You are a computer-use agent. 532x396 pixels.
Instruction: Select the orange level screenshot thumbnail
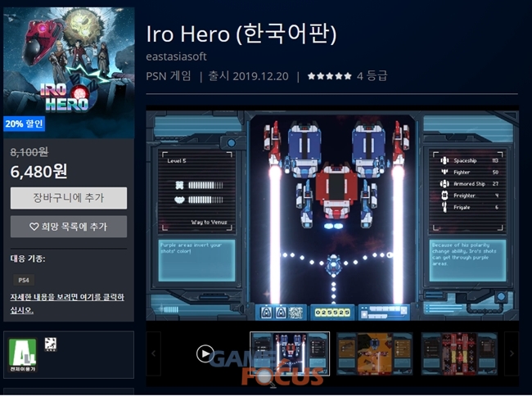(x=375, y=353)
